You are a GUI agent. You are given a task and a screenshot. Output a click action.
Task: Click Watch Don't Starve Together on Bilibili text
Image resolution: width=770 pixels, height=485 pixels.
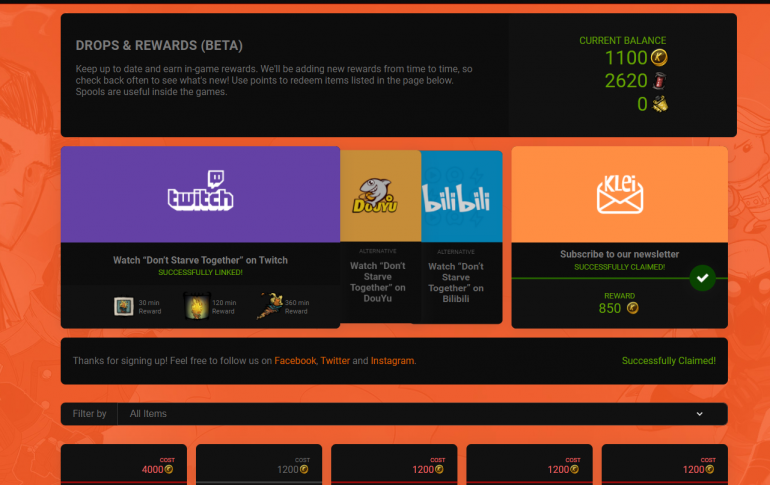(x=456, y=282)
